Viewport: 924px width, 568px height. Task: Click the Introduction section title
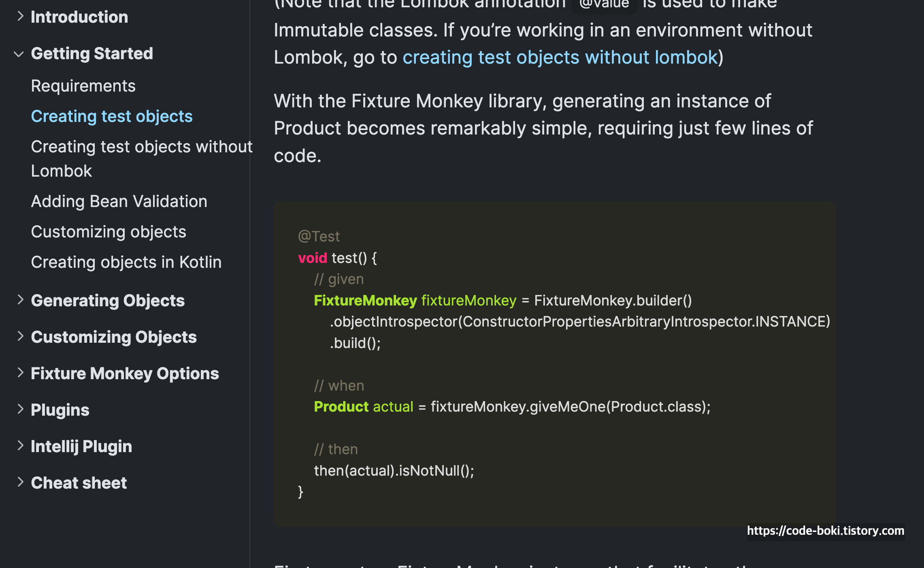click(x=79, y=17)
